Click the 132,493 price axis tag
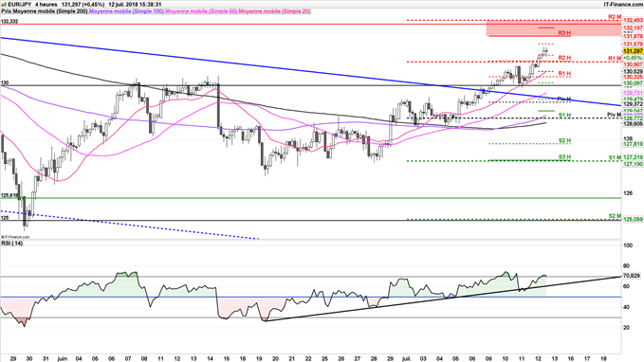The height and width of the screenshot is (362, 644). (633, 21)
